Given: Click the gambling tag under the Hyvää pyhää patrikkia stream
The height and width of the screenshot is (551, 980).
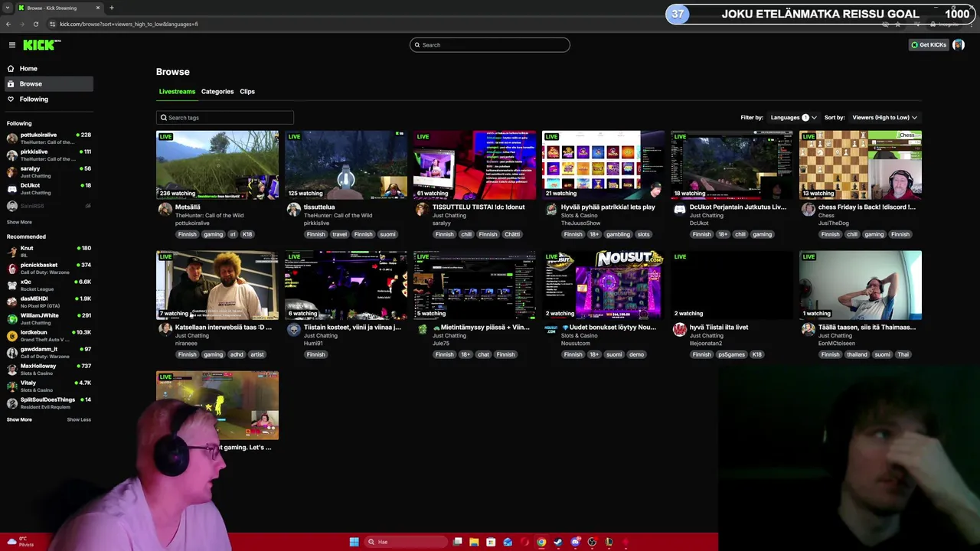Looking at the screenshot, I should coord(618,234).
